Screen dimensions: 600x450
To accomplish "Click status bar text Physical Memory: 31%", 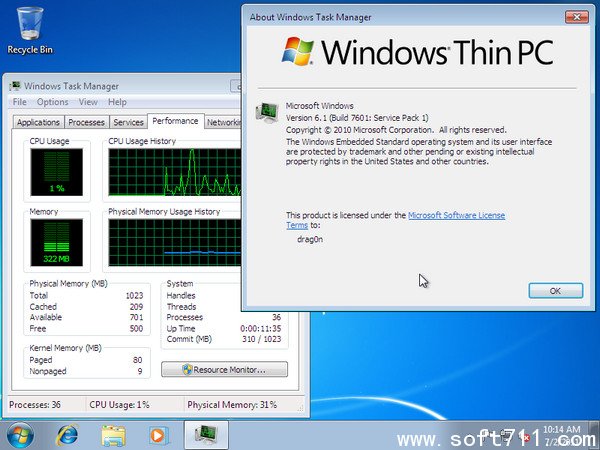I will (232, 404).
